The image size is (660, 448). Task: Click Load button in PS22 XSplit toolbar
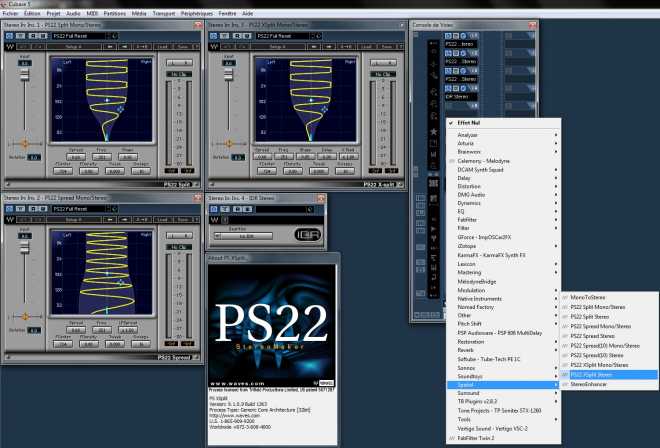click(x=366, y=46)
